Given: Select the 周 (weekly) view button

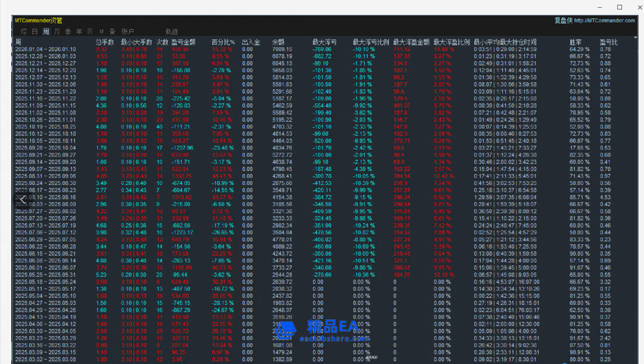Looking at the screenshot, I should coord(46,32).
